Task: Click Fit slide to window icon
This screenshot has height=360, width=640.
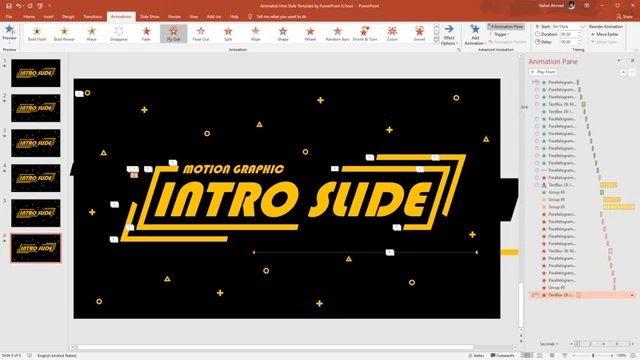Action: click(634, 356)
